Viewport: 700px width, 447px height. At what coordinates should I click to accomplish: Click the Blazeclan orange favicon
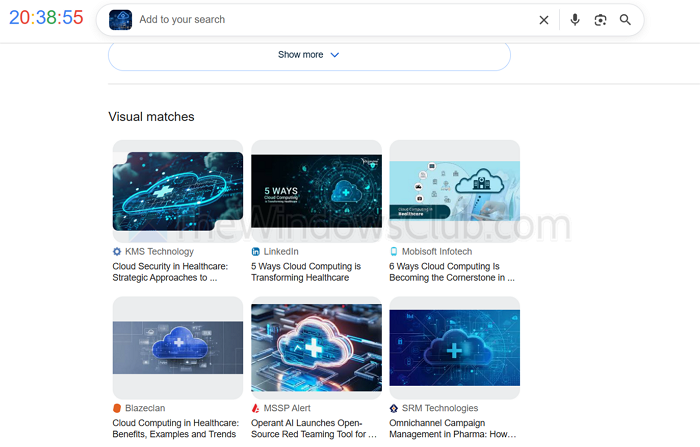click(x=117, y=408)
